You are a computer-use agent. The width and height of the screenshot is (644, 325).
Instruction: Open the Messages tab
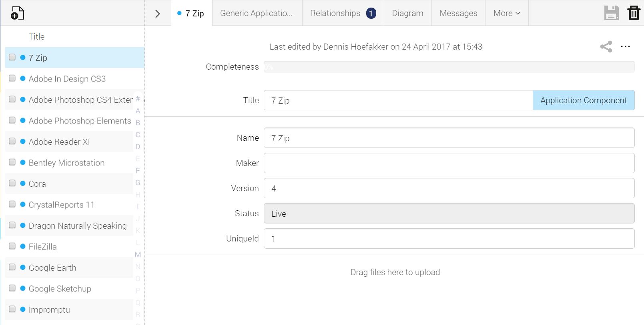[x=458, y=13]
